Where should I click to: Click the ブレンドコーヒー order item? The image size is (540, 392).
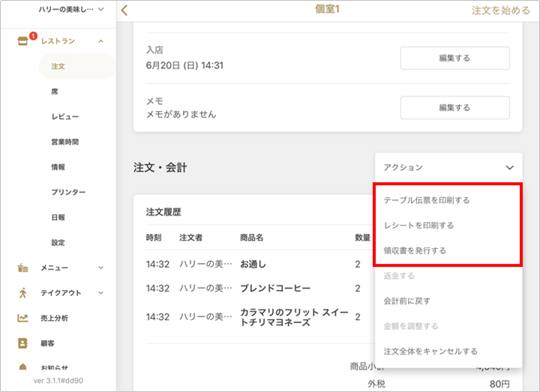point(275,288)
